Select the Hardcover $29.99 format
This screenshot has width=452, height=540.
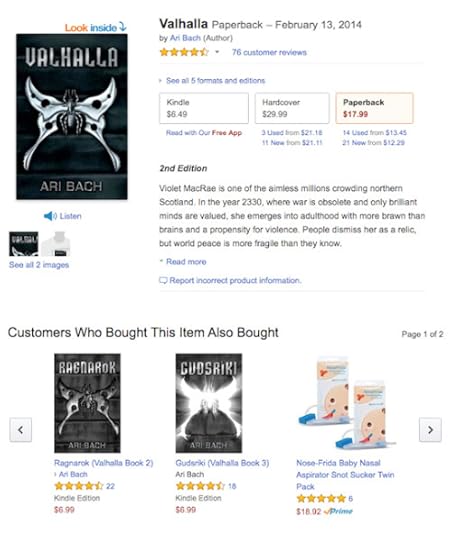point(292,108)
